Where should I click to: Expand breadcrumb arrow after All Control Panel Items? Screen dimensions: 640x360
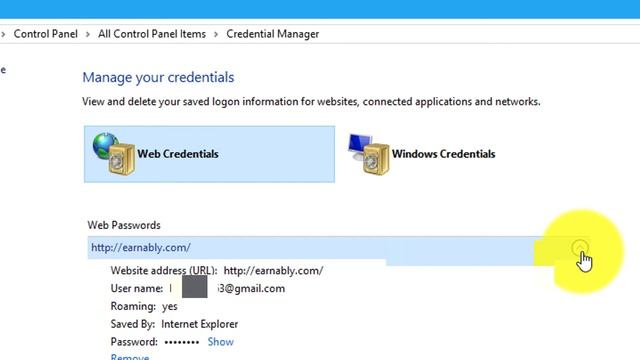coord(216,34)
